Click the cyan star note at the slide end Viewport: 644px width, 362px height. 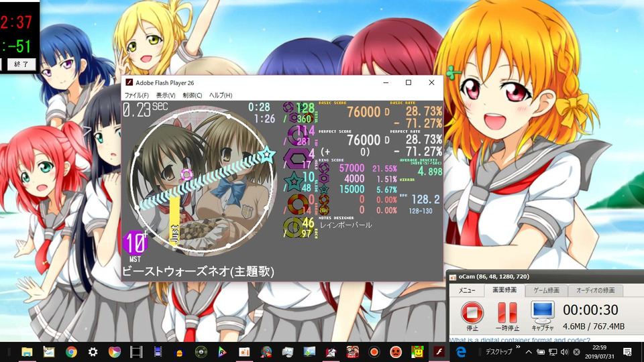(x=267, y=155)
